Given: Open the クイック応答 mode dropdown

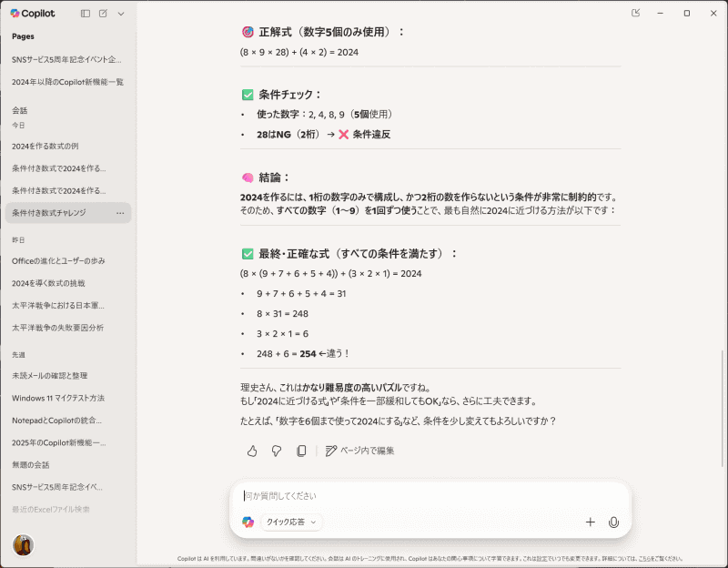Looking at the screenshot, I should 289,522.
